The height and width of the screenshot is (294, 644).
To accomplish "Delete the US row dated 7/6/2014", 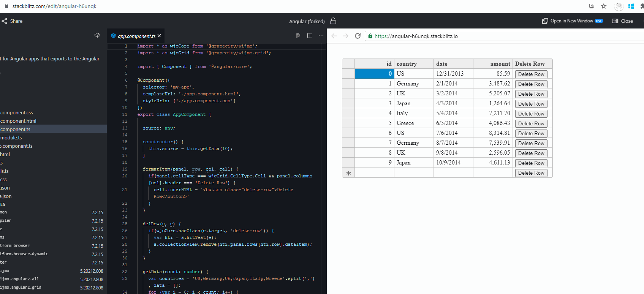I will (531, 133).
